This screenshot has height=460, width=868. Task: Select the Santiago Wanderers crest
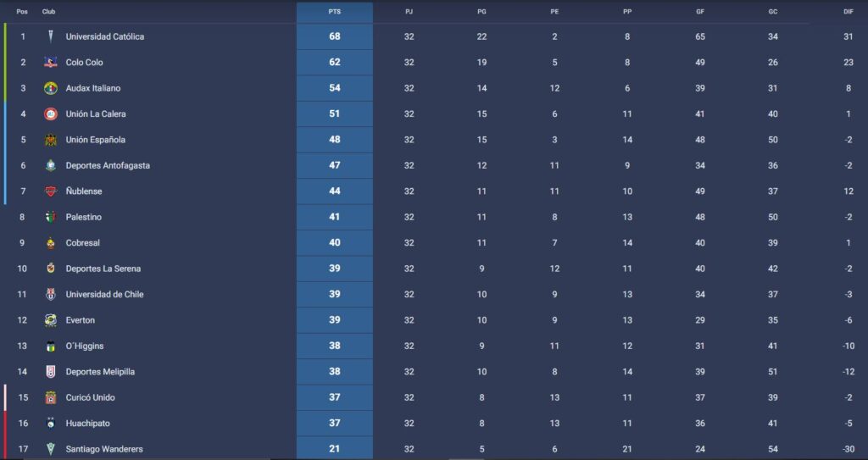click(50, 449)
